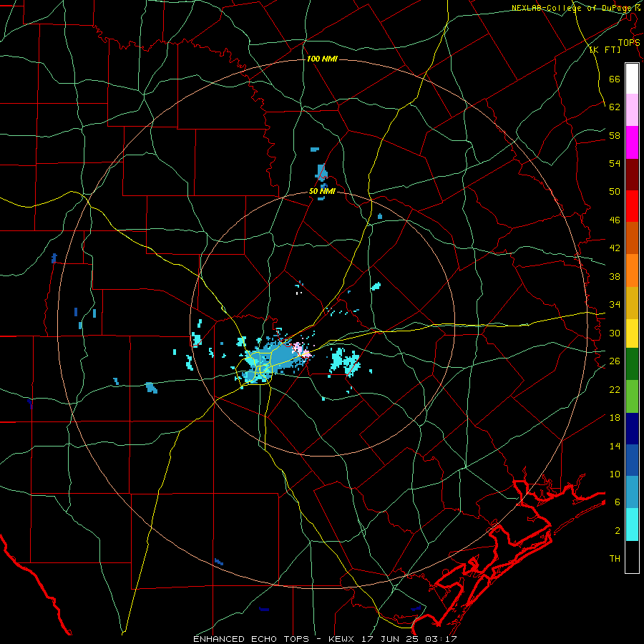Click the pink high echo-top storm core
644x644 pixels.
302,351
